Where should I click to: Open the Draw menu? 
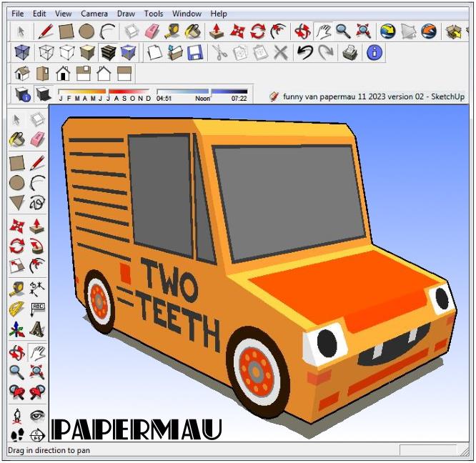pyautogui.click(x=126, y=14)
